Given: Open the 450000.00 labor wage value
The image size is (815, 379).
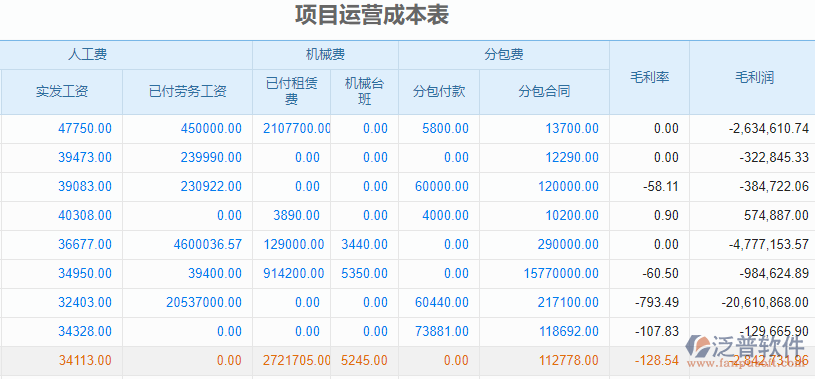Looking at the screenshot, I should coord(211,128).
